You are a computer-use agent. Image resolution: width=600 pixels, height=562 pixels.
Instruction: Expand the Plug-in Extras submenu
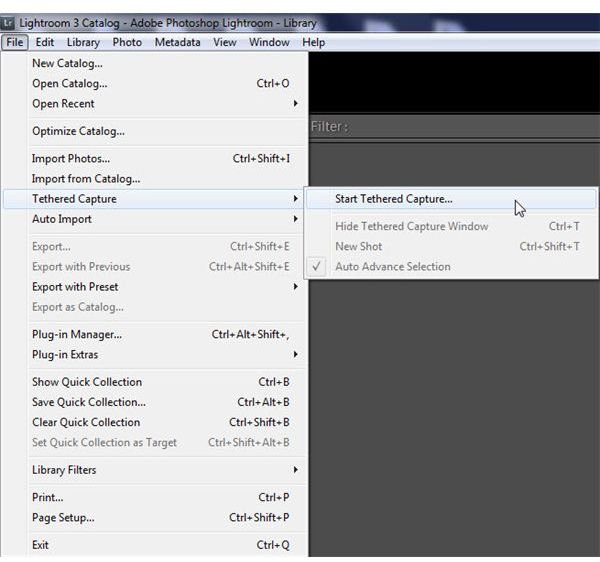point(155,355)
